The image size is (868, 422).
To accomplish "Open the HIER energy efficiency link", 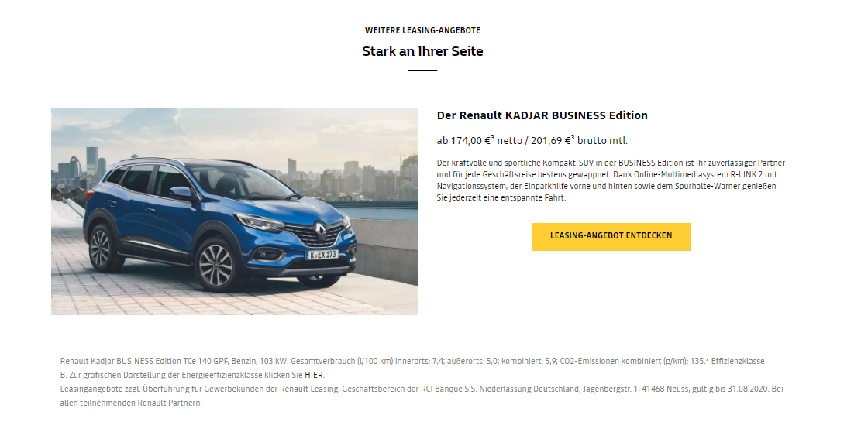I will (313, 375).
